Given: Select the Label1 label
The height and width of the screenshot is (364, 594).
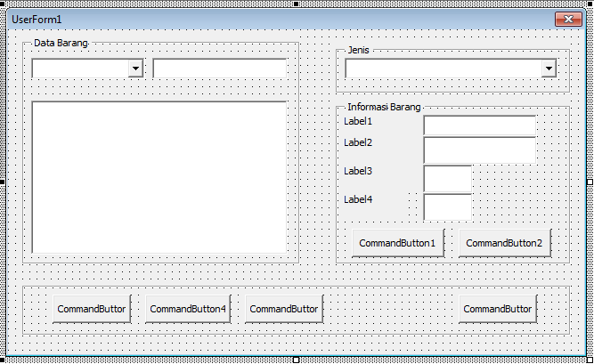Looking at the screenshot, I should pyautogui.click(x=358, y=122).
